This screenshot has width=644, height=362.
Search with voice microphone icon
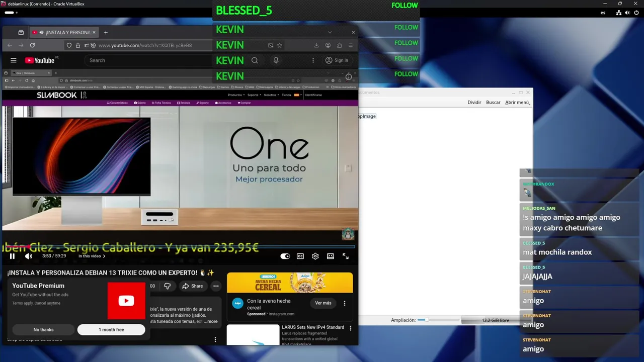[276, 60]
